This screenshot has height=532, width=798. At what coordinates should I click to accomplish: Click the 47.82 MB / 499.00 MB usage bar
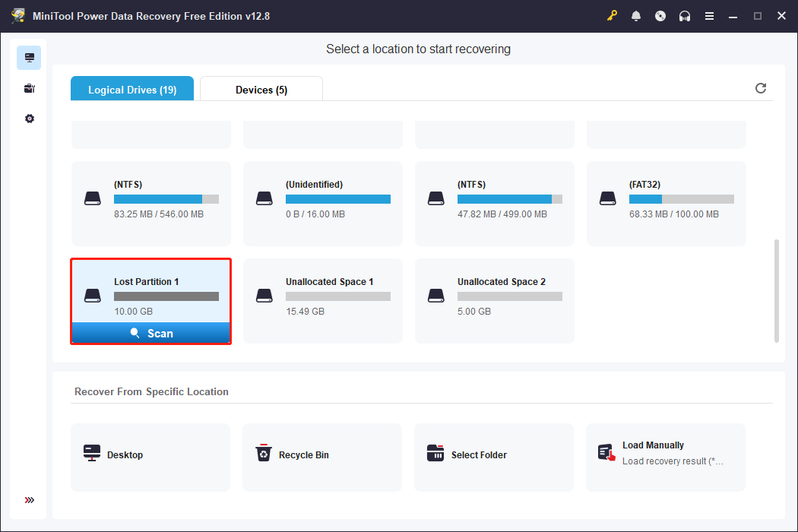(510, 199)
